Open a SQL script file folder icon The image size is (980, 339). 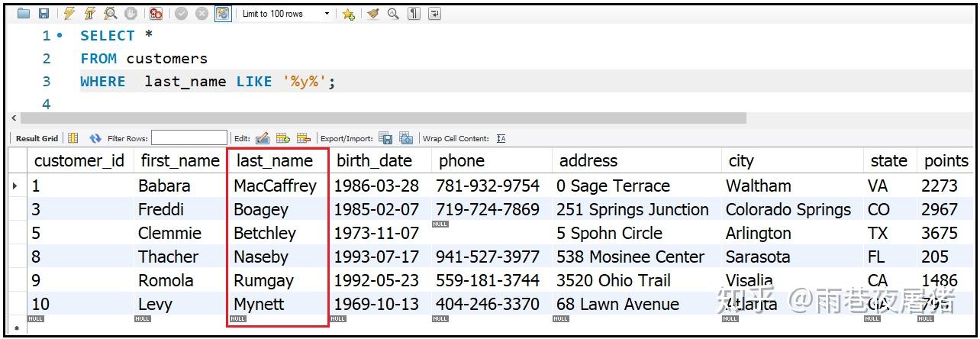tap(24, 14)
